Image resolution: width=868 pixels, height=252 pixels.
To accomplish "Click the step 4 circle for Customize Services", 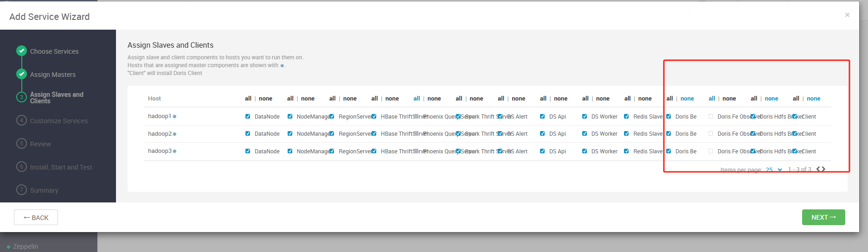I will (21, 120).
